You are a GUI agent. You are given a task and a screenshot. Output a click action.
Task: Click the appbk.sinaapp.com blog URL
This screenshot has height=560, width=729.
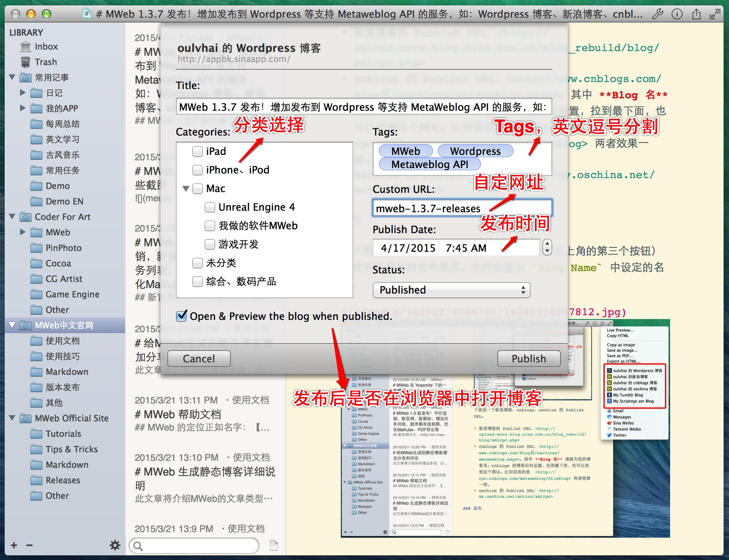point(234,59)
